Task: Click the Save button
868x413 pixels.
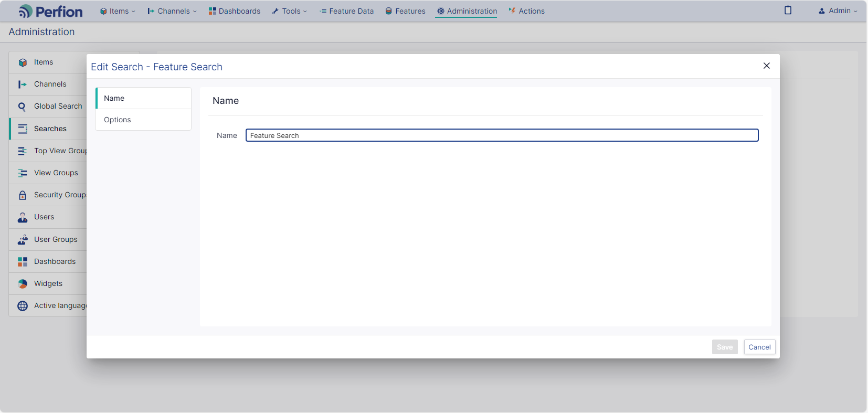Action: click(725, 347)
